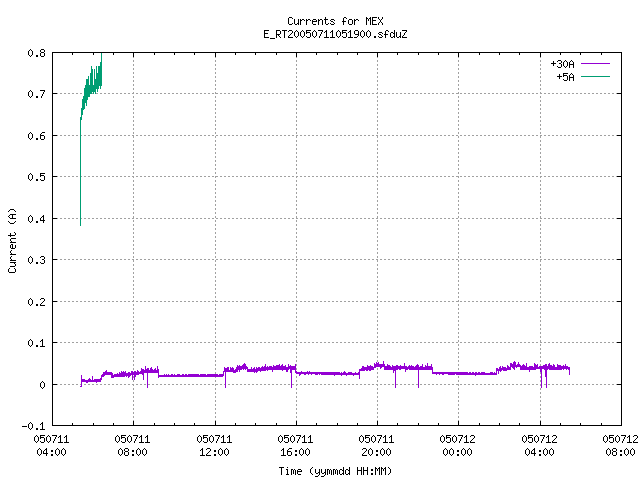640x480 pixels.
Task: Click the y-axis tick value 0.3
Action: [36, 260]
